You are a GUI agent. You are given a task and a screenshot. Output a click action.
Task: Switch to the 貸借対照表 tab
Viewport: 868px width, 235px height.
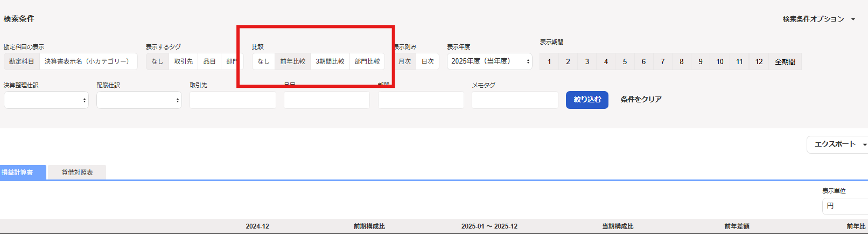(x=77, y=172)
